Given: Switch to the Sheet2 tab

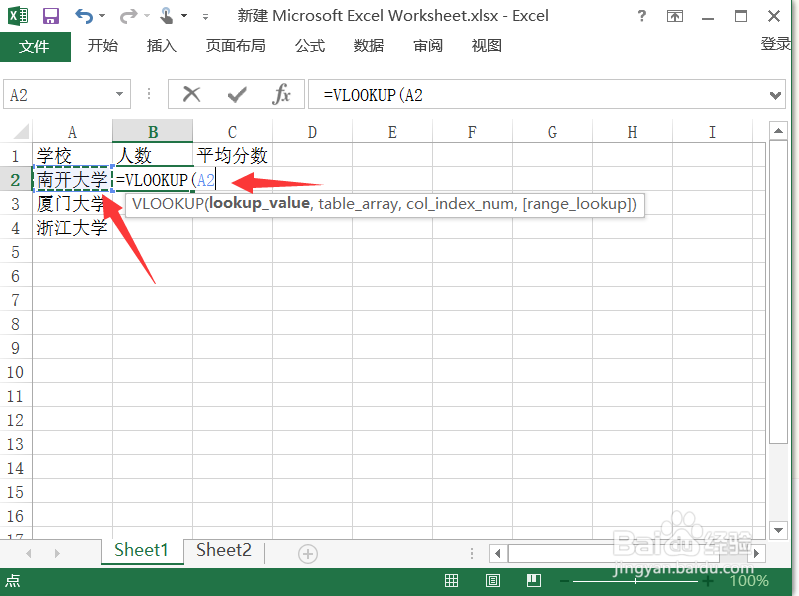Looking at the screenshot, I should coord(224,551).
